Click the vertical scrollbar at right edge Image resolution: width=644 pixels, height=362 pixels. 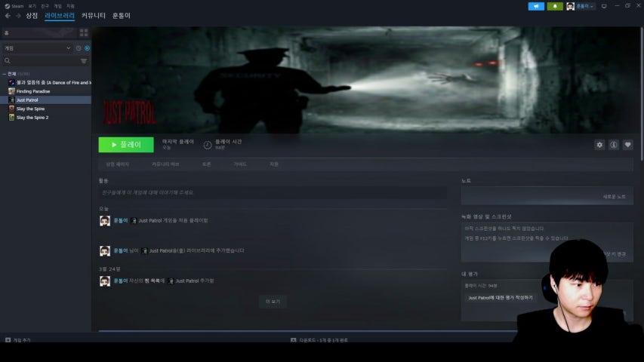coord(642,94)
